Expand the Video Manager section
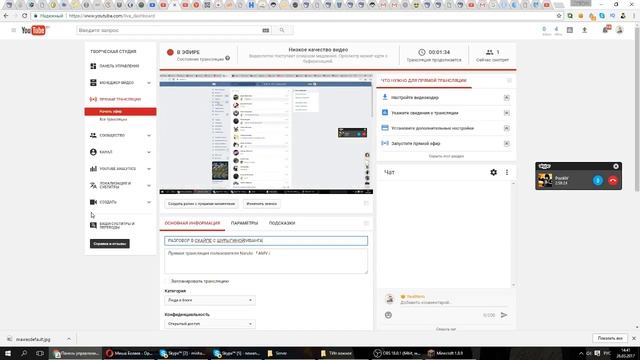Viewport: 640px width, 360px height. [149, 83]
